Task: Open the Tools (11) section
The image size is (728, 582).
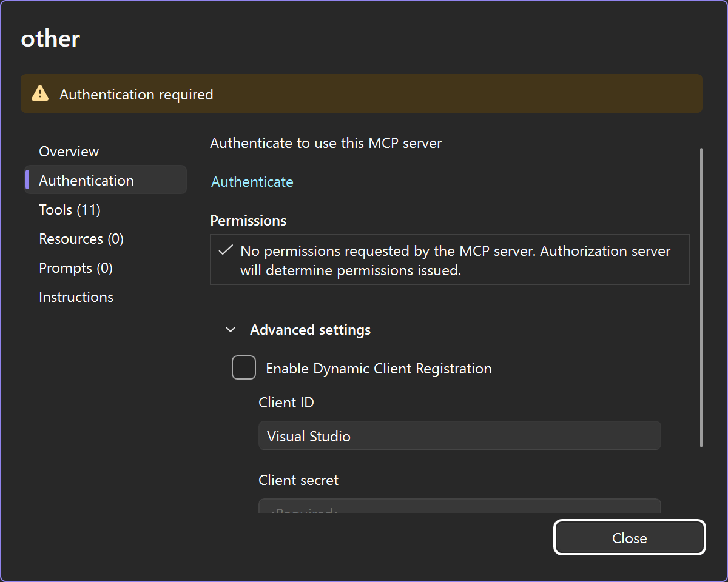Action: click(x=70, y=209)
